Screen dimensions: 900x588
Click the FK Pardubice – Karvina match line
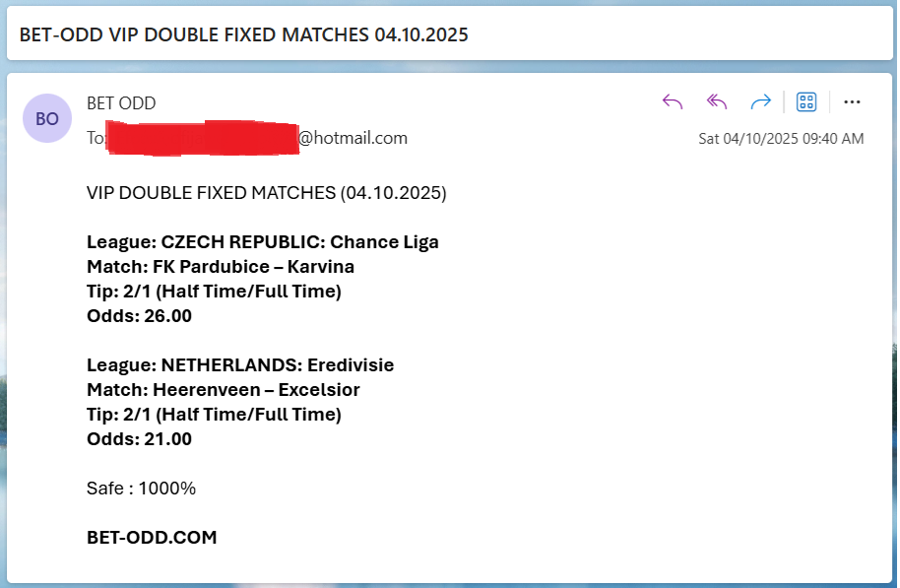click(x=220, y=267)
